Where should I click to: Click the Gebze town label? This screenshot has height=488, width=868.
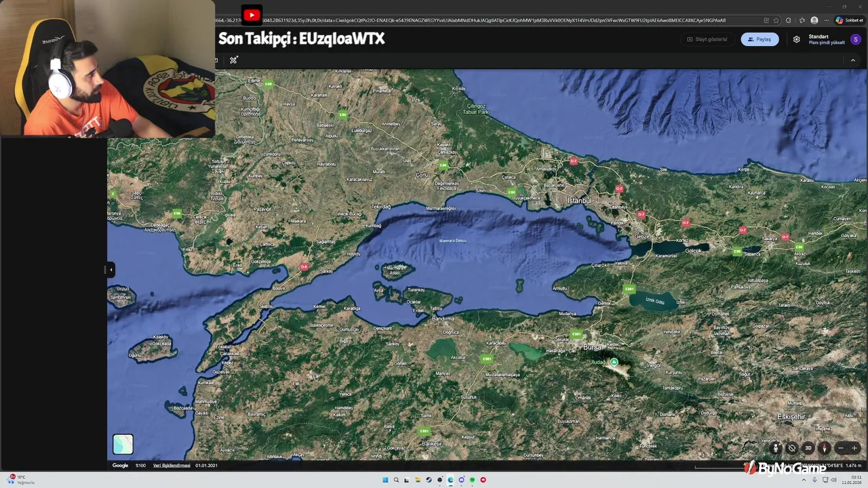[x=642, y=236]
